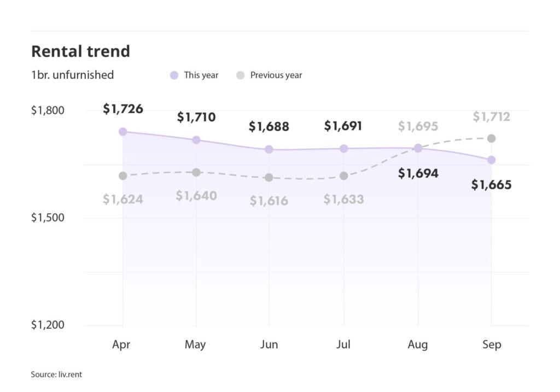The width and height of the screenshot is (560, 392).
Task: Click the 'Rental trend' title
Action: [x=80, y=51]
